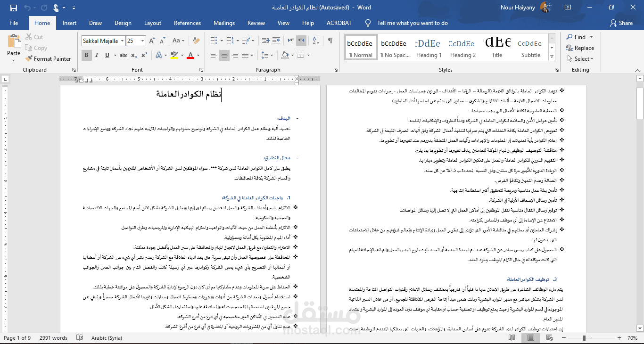Apply subscript formatting
Viewport: 644px width, 344px height.
tap(134, 55)
